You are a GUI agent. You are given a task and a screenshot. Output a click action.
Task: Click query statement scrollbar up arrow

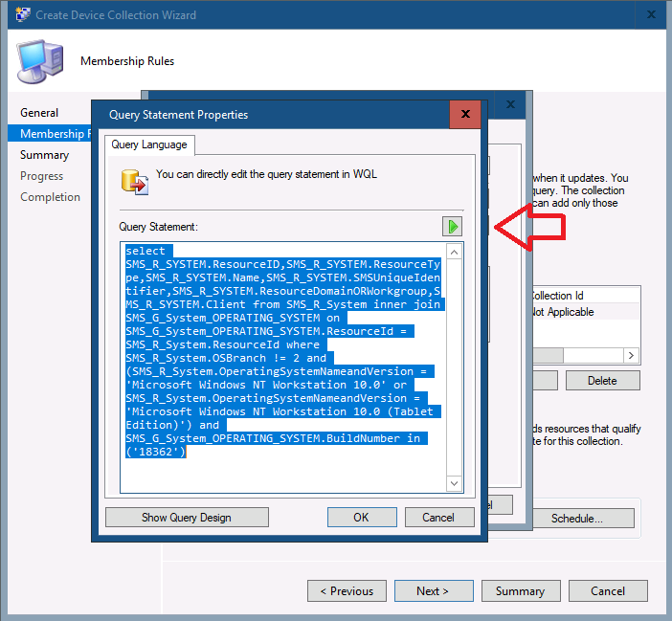[x=455, y=253]
